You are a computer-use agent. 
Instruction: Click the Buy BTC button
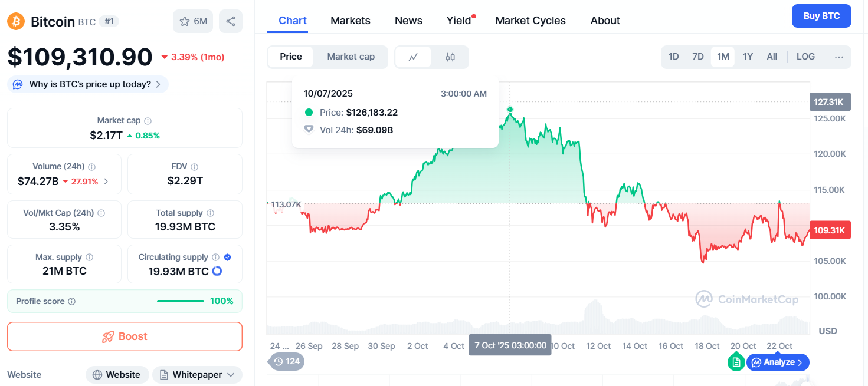pyautogui.click(x=821, y=16)
